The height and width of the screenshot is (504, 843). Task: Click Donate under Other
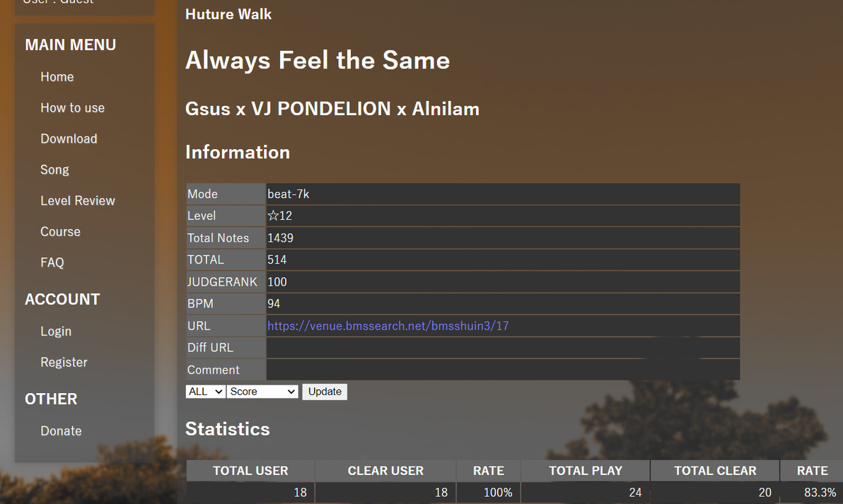62,431
